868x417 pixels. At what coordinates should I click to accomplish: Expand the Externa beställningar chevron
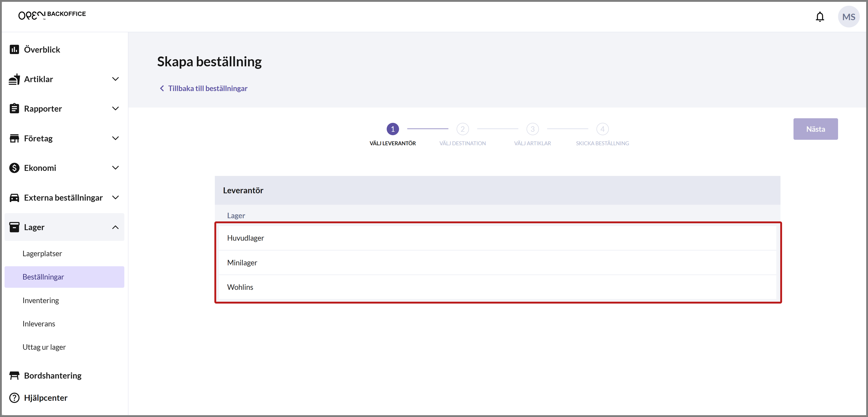(115, 197)
